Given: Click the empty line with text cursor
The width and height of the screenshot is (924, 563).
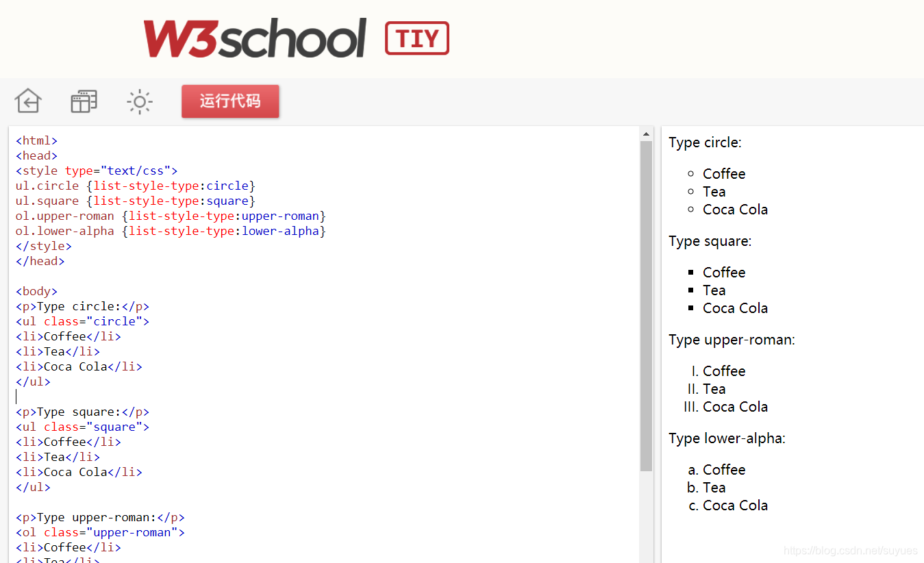Looking at the screenshot, I should coord(16,397).
